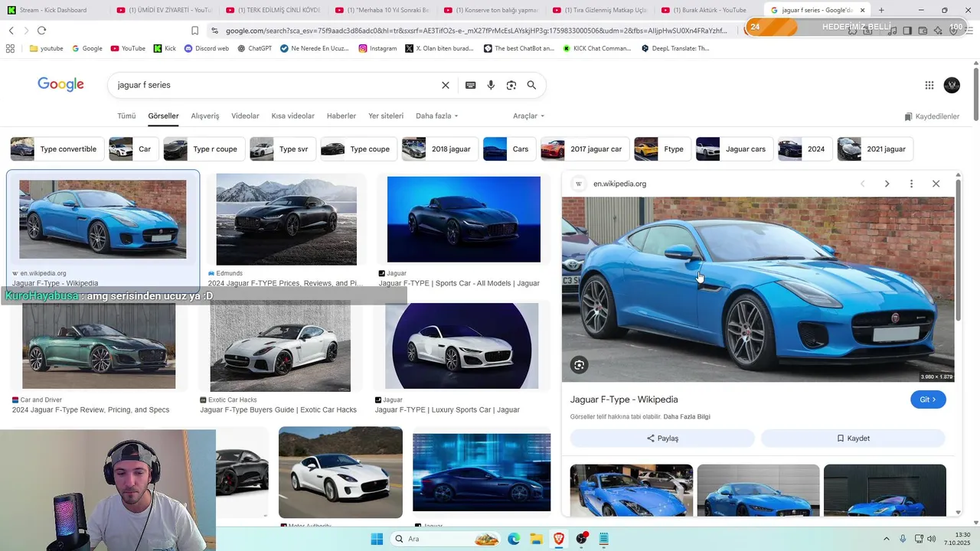Click the Google logo

click(60, 84)
